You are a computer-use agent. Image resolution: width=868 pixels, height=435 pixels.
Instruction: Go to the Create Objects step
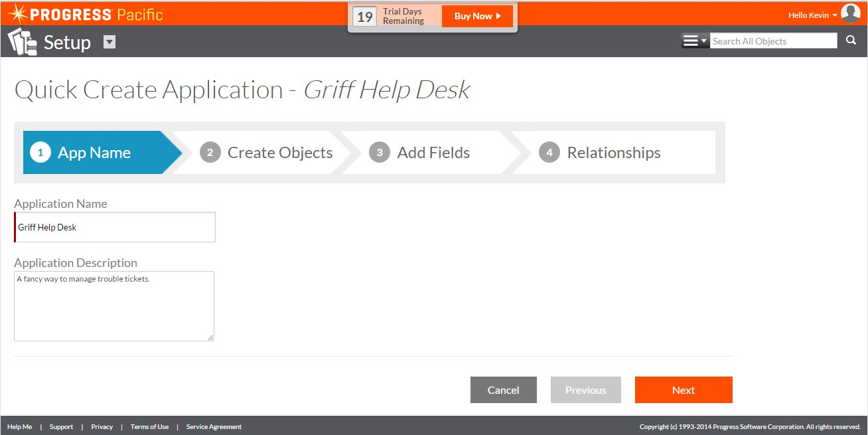point(267,153)
